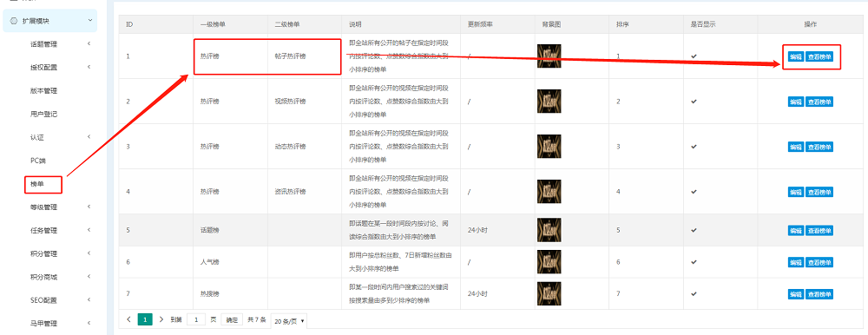
Task: Click the 扩展模块 gear icon in sidebar
Action: pyautogui.click(x=14, y=21)
